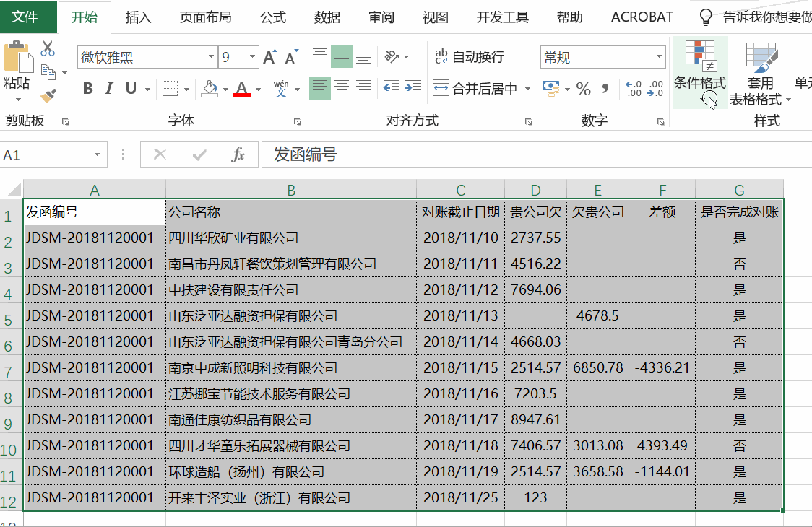Switch to 页面布局 tab
This screenshot has height=527, width=812.
pos(205,17)
